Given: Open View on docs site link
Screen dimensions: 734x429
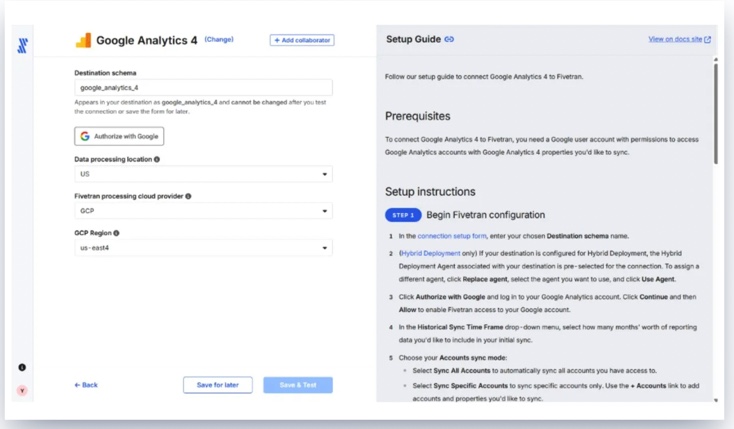Looking at the screenshot, I should 679,39.
